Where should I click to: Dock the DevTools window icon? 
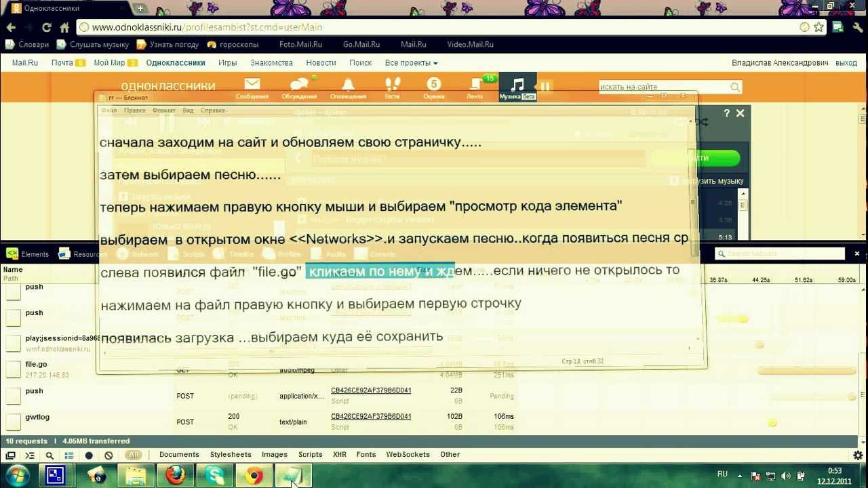(x=10, y=455)
